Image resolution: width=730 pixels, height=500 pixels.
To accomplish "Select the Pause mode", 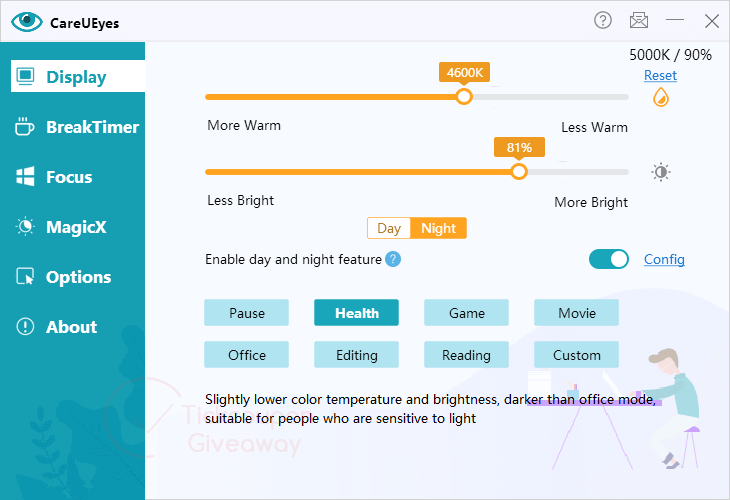I will 246,313.
